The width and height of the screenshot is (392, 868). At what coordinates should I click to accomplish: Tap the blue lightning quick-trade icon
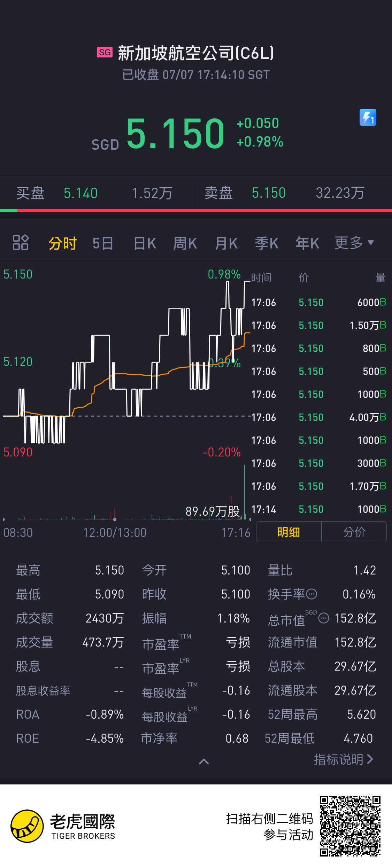[368, 117]
